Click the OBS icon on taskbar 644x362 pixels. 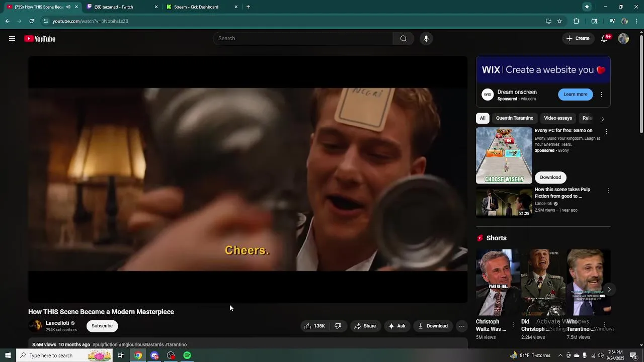(171, 355)
